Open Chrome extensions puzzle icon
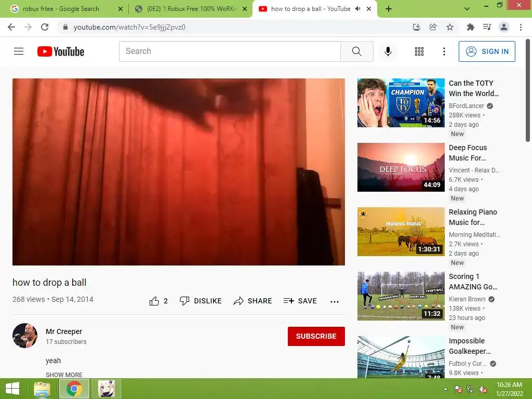This screenshot has height=399, width=532. point(470,27)
